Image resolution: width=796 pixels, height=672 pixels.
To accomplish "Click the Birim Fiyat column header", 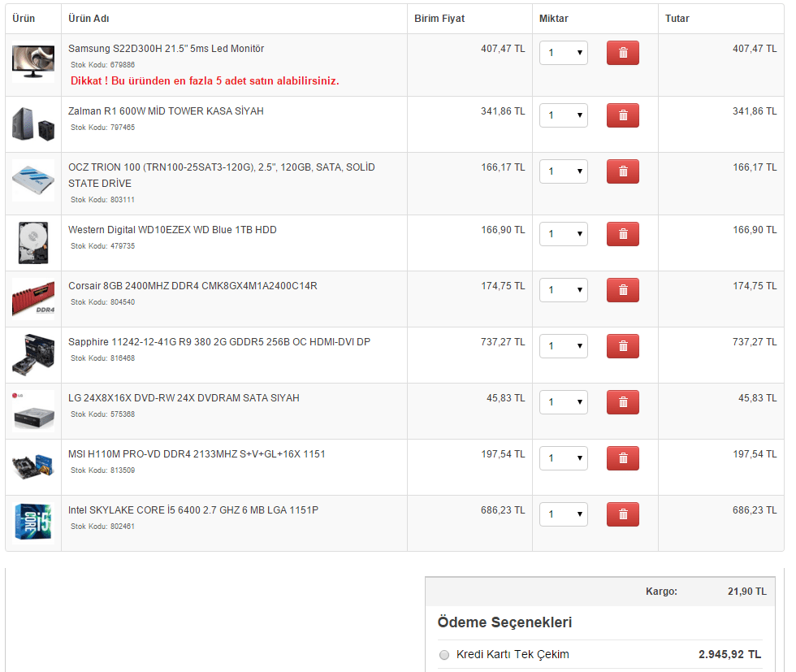I will 439,19.
